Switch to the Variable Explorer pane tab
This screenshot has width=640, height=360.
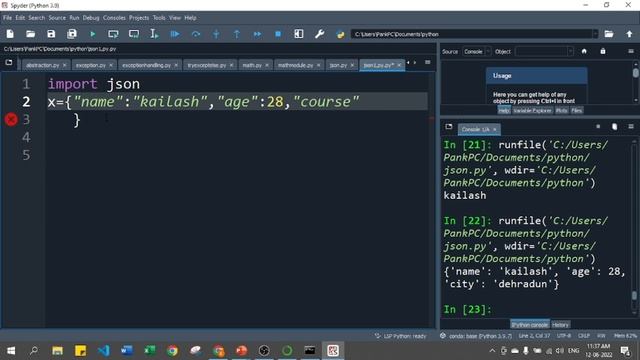coord(532,110)
